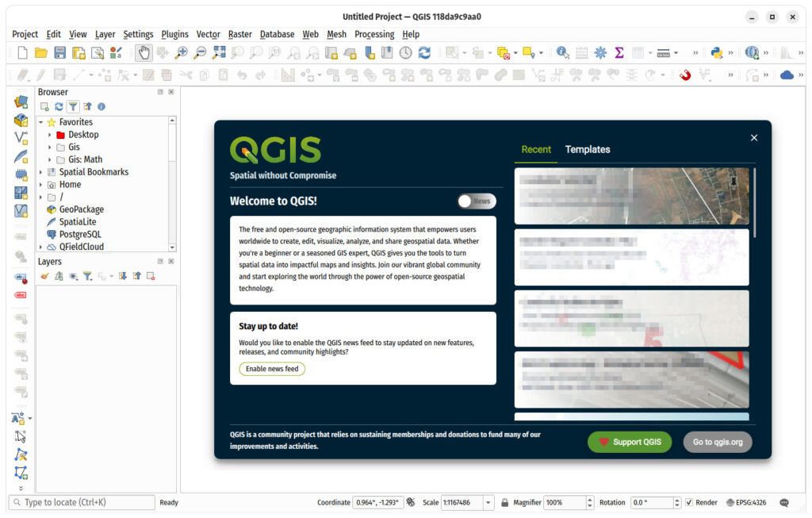Refresh the Browser panel
The image size is (812, 518).
pos(59,106)
